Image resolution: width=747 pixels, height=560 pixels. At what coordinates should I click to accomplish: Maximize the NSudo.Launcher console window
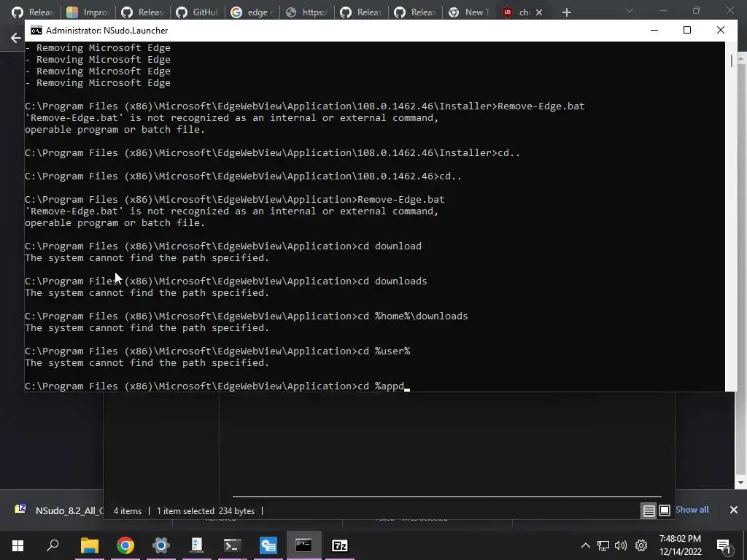[x=687, y=30]
